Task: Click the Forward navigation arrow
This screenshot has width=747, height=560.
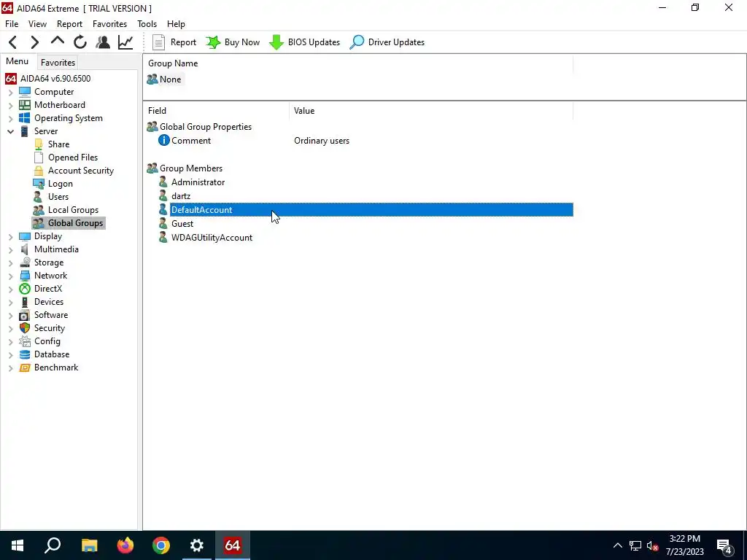Action: click(x=35, y=42)
